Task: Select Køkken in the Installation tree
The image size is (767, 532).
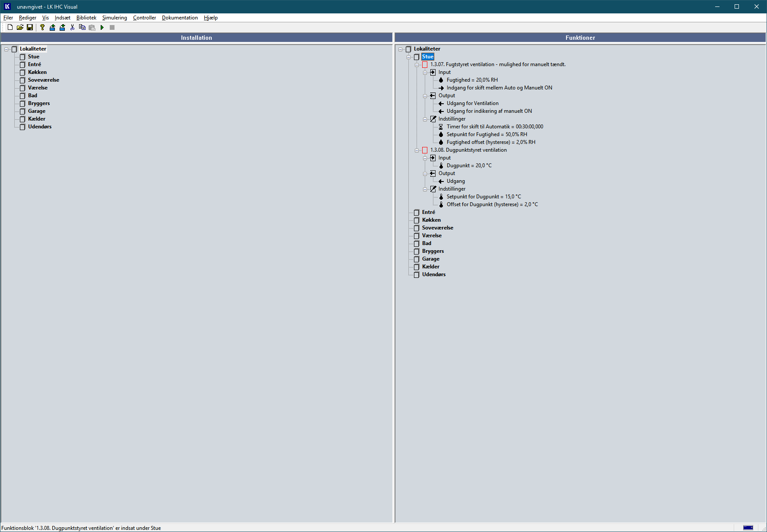Action: click(x=37, y=72)
